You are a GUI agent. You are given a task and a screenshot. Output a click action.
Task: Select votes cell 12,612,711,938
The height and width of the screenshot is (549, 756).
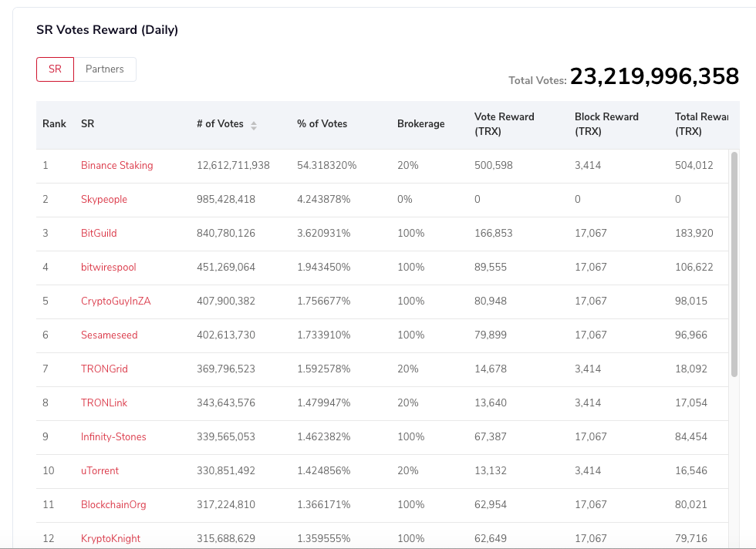click(233, 165)
